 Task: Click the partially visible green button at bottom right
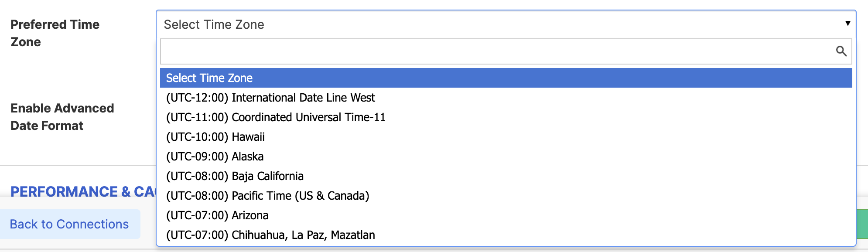[861, 223]
